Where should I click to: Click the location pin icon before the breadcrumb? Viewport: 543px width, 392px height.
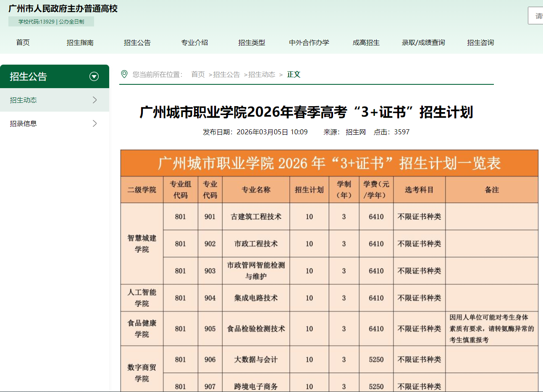coord(124,74)
